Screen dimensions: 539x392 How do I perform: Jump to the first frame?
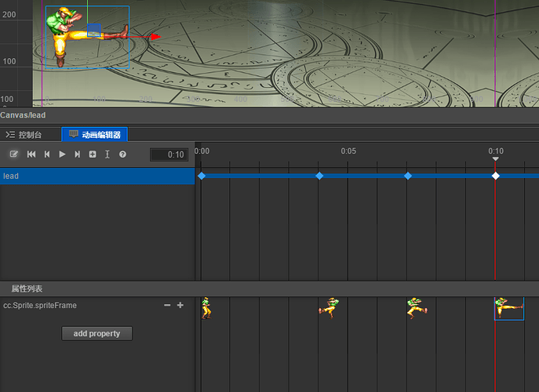31,154
